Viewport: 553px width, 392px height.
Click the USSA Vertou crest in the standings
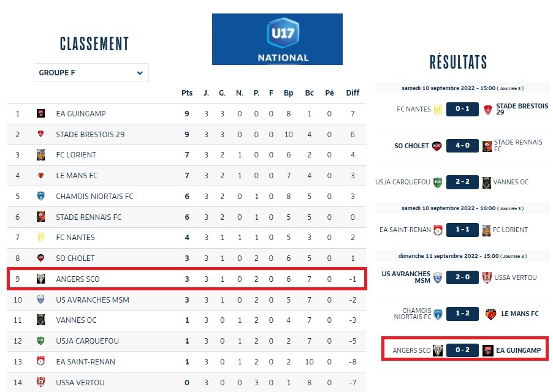coord(40,382)
